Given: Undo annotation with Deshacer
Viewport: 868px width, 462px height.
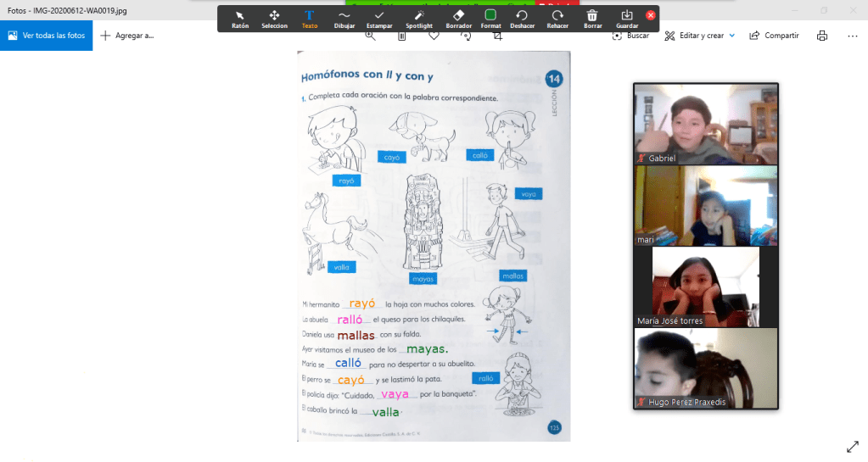Looking at the screenshot, I should click(x=523, y=19).
